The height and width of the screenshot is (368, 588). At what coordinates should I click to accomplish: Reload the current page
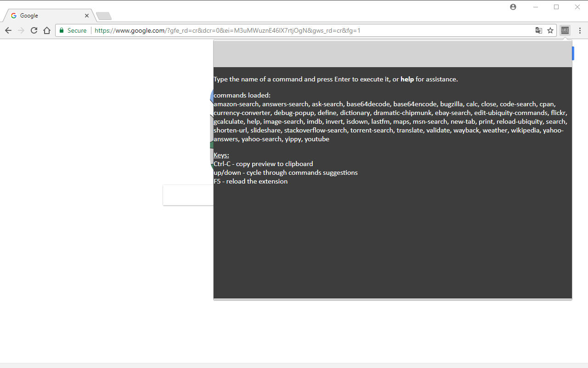tap(34, 30)
